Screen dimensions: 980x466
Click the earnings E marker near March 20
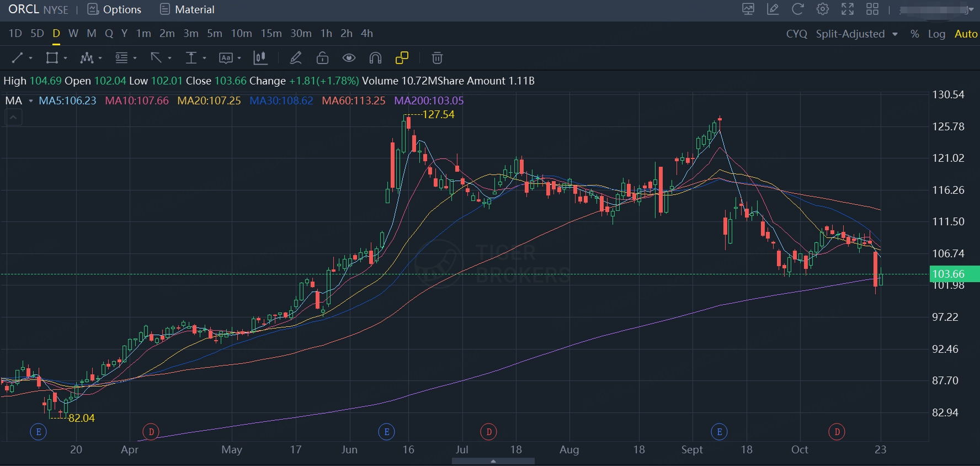click(38, 432)
